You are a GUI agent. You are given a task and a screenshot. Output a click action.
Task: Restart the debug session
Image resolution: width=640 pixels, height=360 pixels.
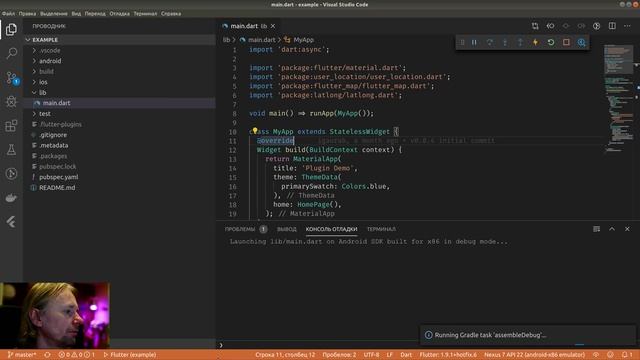click(551, 42)
